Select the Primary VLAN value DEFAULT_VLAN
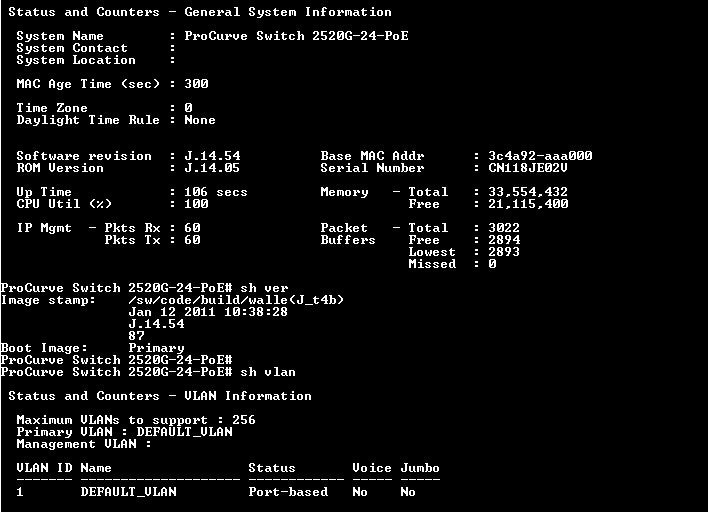The image size is (708, 512). (184, 432)
